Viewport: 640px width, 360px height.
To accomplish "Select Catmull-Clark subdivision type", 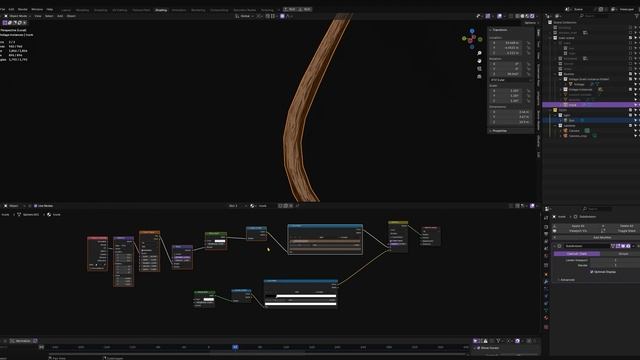I will (577, 254).
